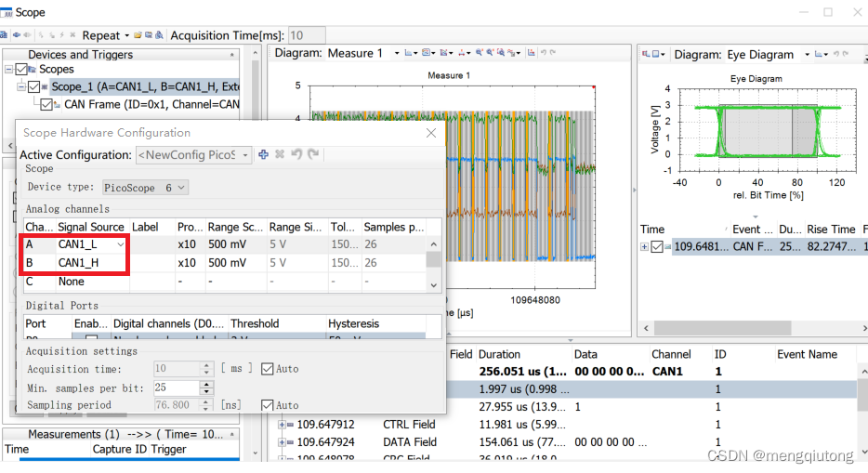The width and height of the screenshot is (868, 473).
Task: Click the cursor measurement icon in Measure toolbar
Action: pos(464,53)
